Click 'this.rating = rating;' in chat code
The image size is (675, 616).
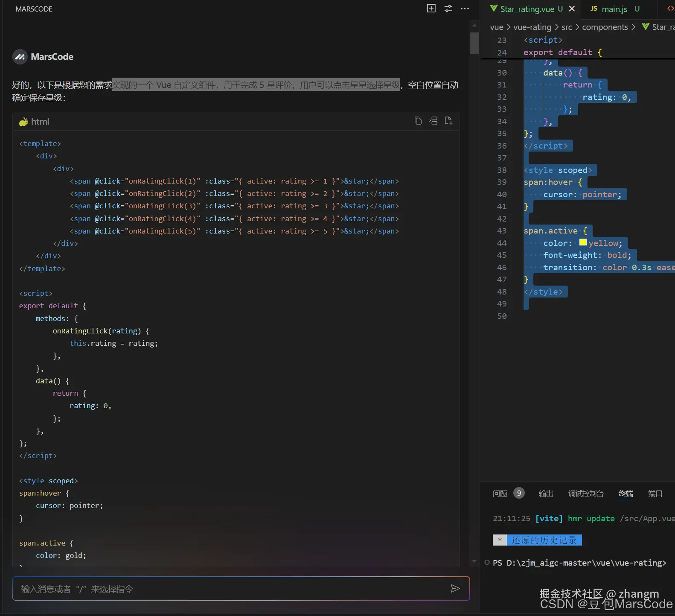(113, 343)
